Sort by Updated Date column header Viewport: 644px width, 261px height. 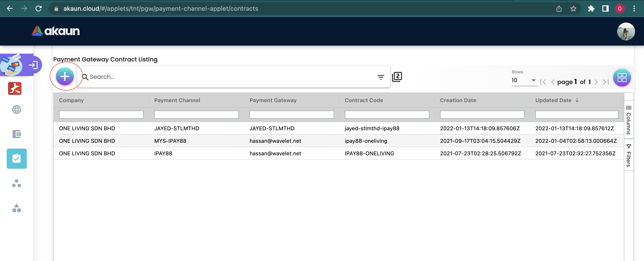tap(553, 100)
